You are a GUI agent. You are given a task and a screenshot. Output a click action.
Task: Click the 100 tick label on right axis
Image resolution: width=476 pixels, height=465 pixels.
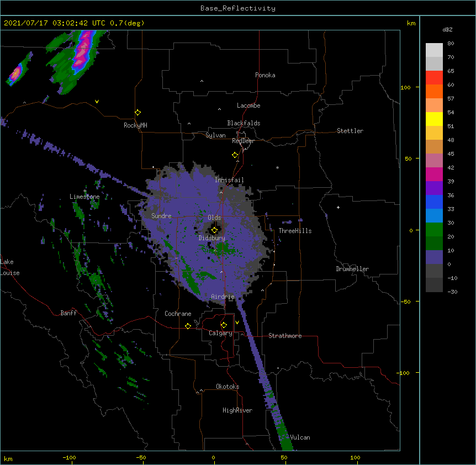pos(405,87)
